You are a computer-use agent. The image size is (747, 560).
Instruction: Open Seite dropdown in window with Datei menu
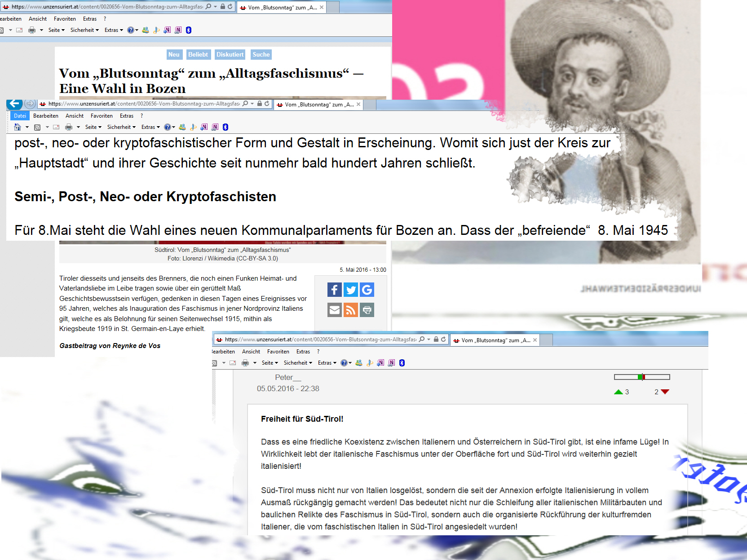tap(93, 127)
